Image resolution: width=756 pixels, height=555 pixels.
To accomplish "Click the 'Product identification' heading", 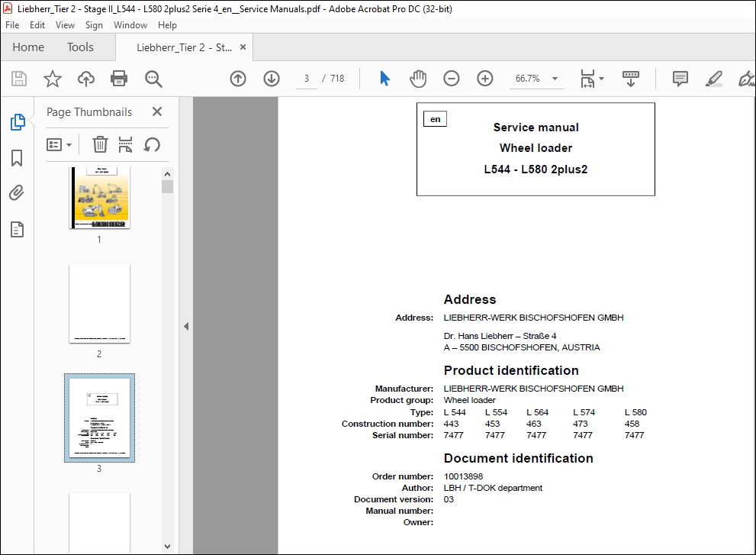I will click(511, 370).
